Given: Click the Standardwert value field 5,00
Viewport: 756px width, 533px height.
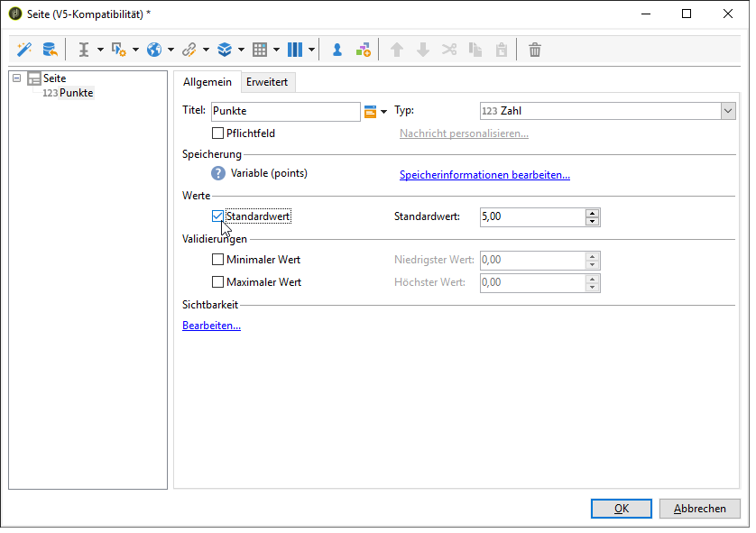Looking at the screenshot, I should [532, 216].
